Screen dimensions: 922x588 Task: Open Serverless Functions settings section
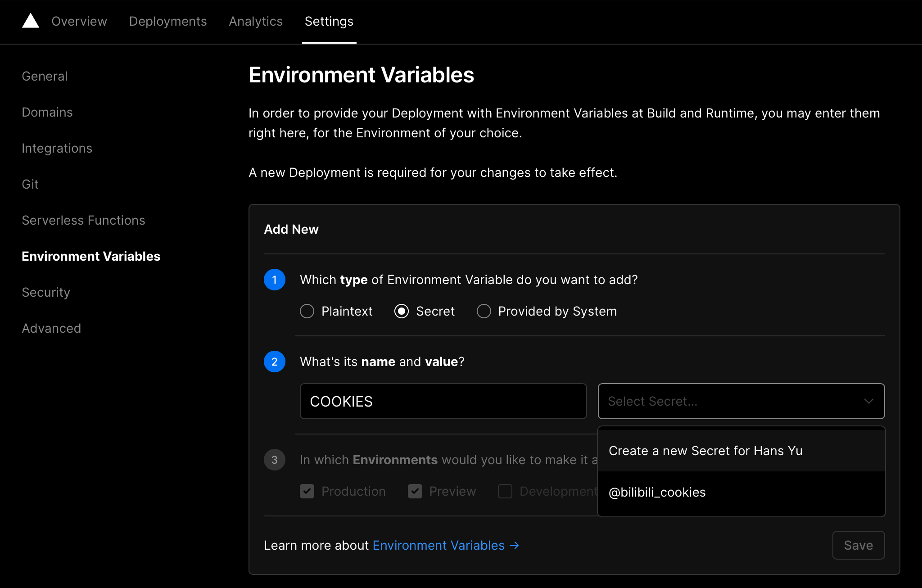[83, 220]
